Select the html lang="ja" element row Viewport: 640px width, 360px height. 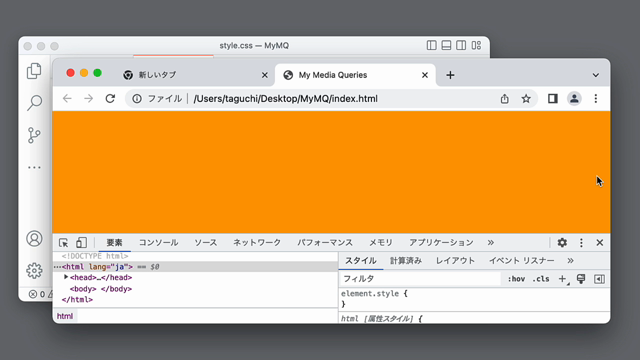[x=195, y=267]
